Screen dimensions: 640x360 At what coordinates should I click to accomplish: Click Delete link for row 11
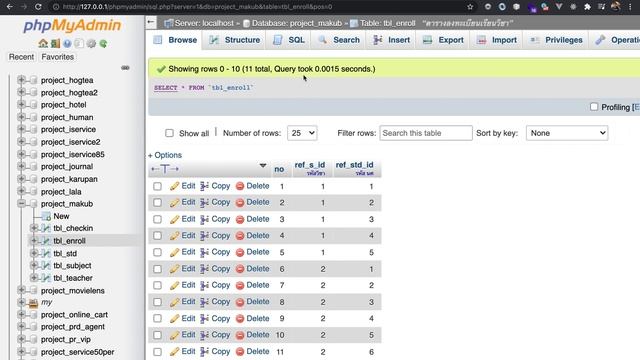coord(258,351)
